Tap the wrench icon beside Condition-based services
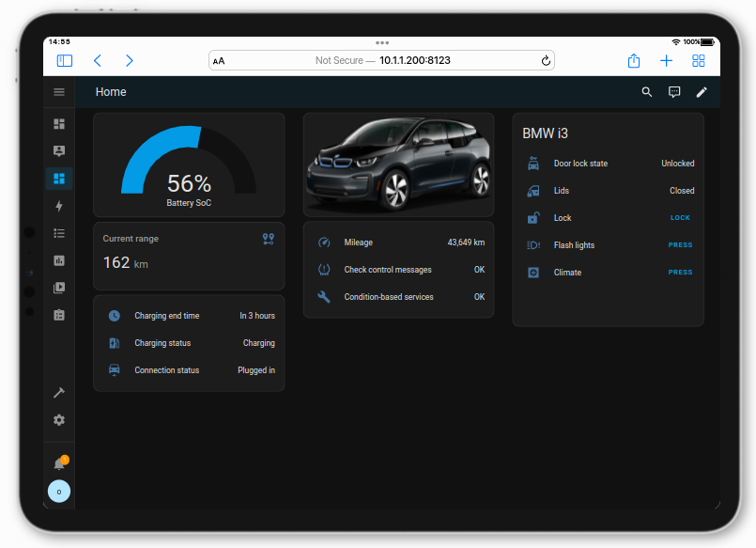 [x=324, y=297]
